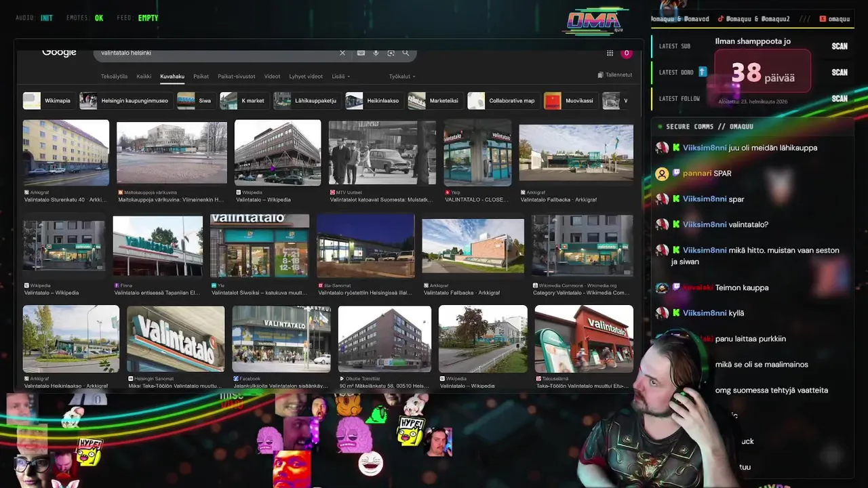Expand the Lisää dropdown
This screenshot has width=868, height=488.
click(x=340, y=77)
